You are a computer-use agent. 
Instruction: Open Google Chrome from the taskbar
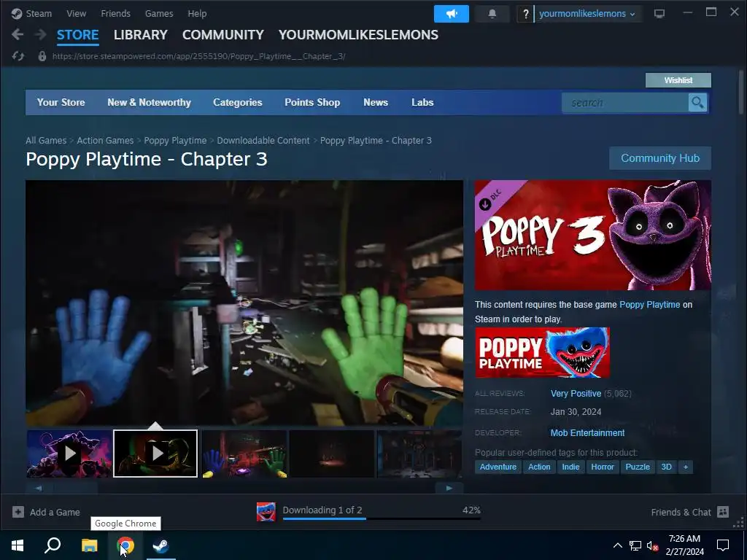click(125, 545)
